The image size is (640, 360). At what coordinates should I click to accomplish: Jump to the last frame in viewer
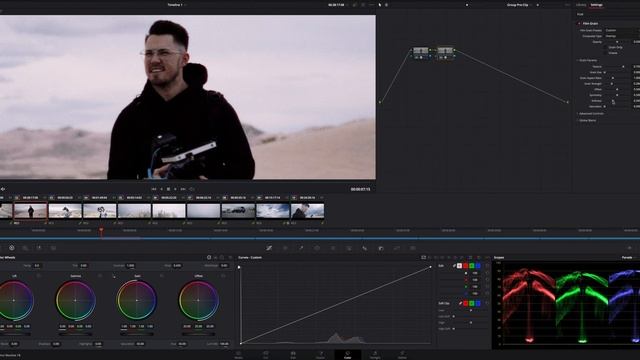tap(183, 189)
